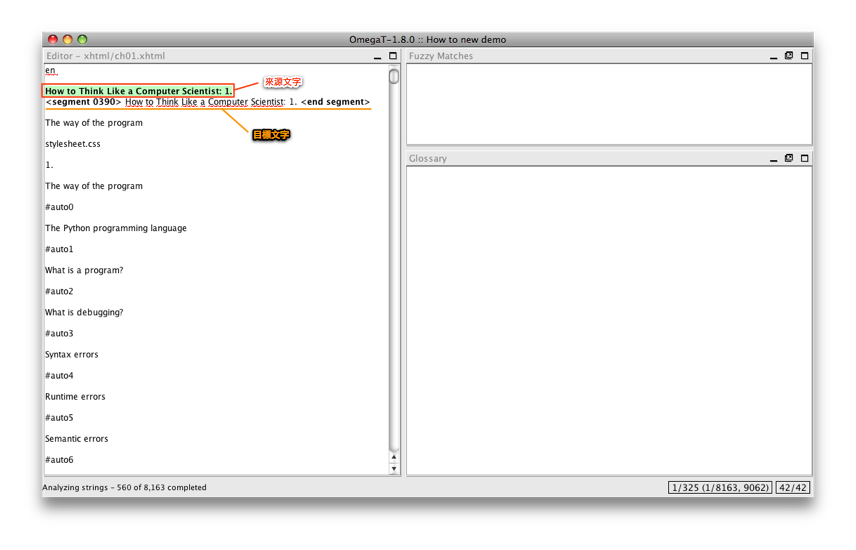This screenshot has width=856, height=550.
Task: Click the Fuzzy Matches pane title
Action: [441, 56]
